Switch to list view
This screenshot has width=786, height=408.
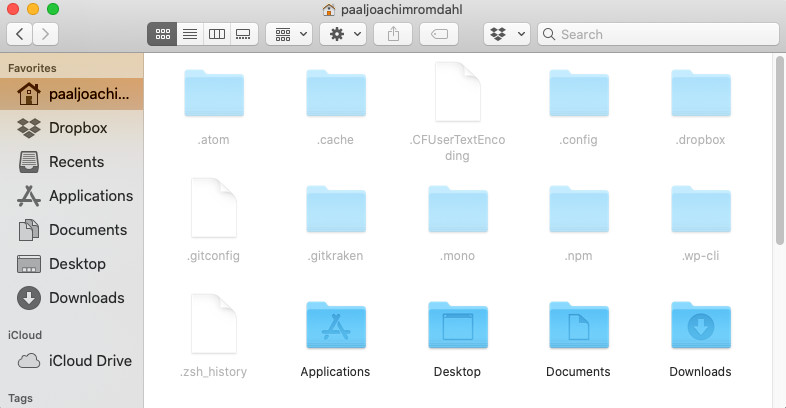[x=190, y=34]
